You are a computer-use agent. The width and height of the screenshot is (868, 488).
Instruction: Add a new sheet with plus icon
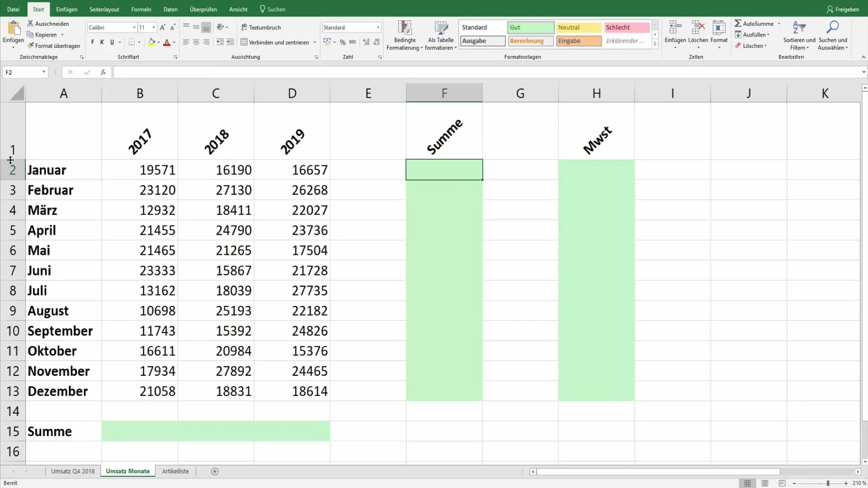(x=215, y=471)
